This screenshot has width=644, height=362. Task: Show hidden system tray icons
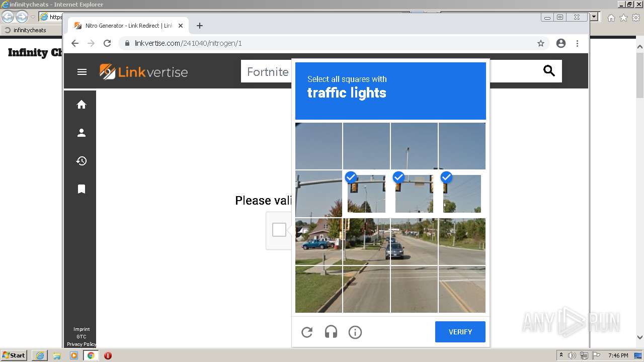pyautogui.click(x=561, y=355)
